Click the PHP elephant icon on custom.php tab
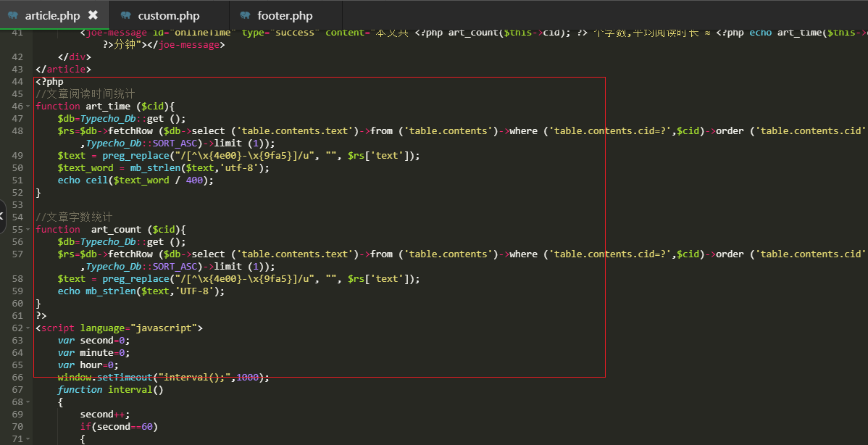The image size is (868, 445). pos(126,15)
